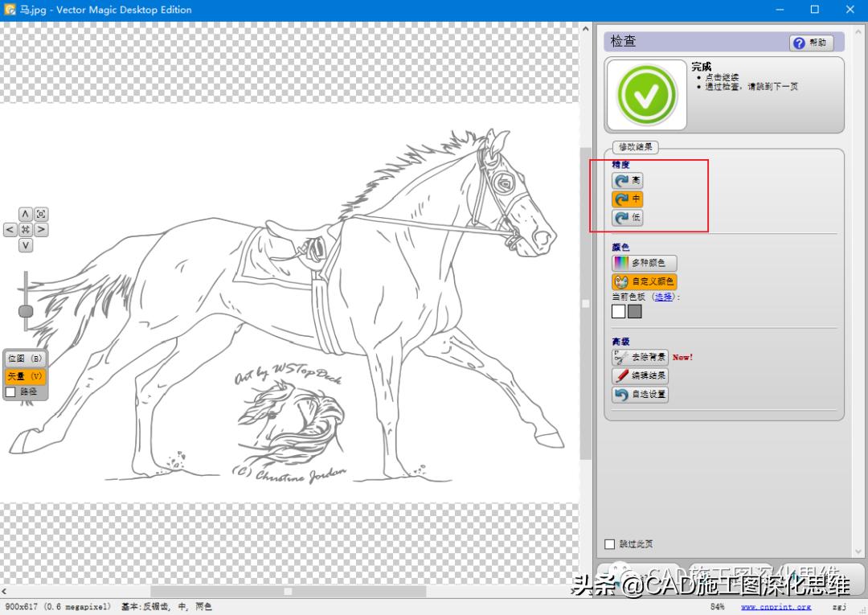Click the pan right arrow button

pyautogui.click(x=41, y=230)
